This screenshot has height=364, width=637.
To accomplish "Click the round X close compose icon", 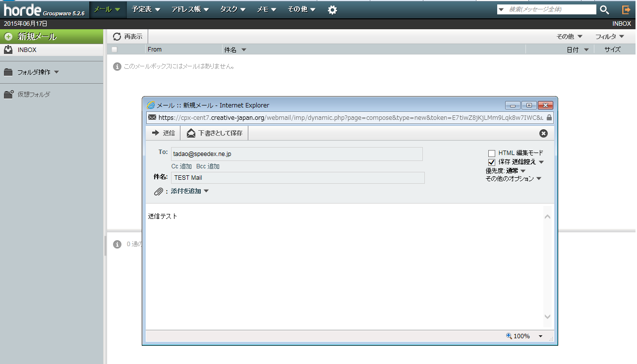I will click(x=543, y=133).
